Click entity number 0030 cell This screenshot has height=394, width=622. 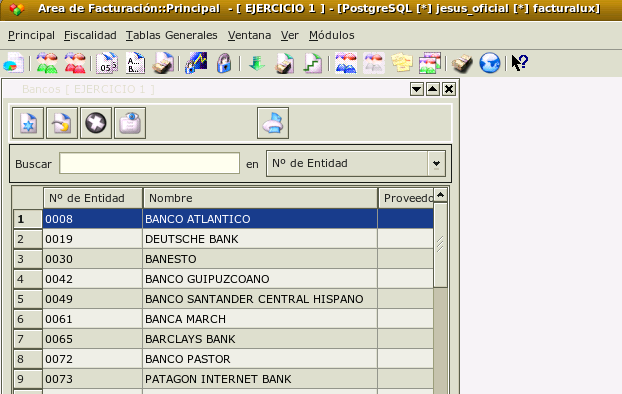click(x=93, y=259)
